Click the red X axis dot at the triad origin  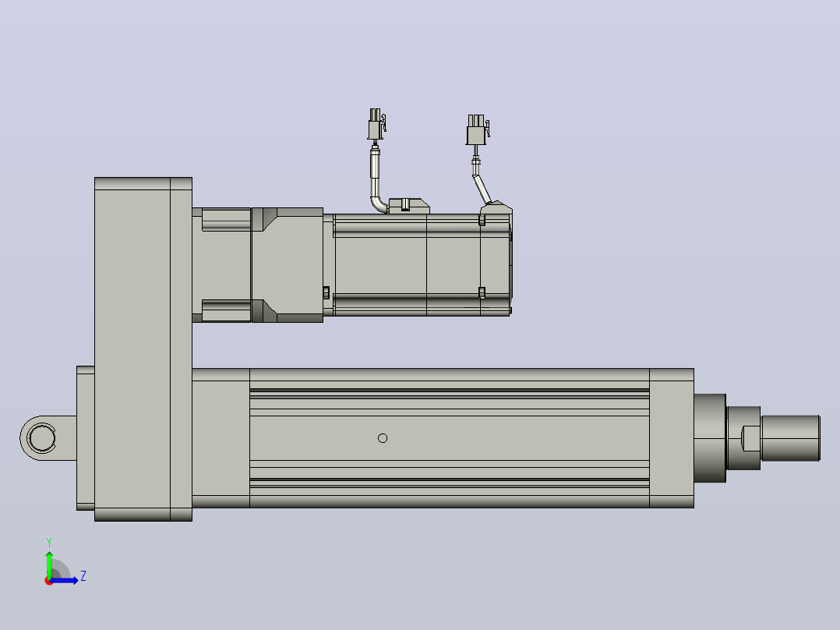(48, 581)
